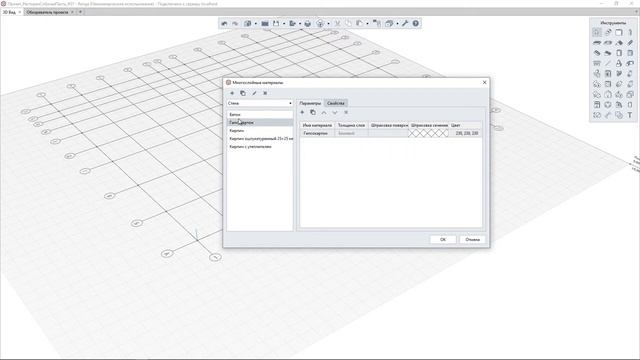This screenshot has height=360, width=640.
Task: Click the Save diskette icon
Action: tap(276, 24)
